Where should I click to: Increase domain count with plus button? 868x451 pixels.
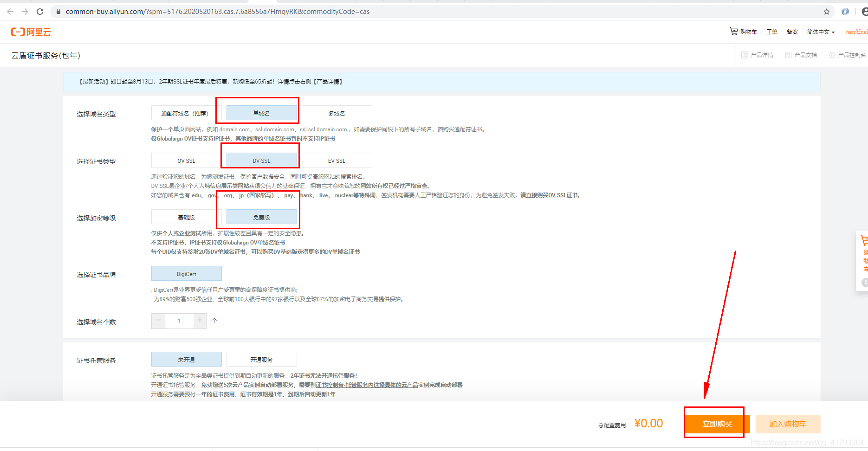coord(200,321)
